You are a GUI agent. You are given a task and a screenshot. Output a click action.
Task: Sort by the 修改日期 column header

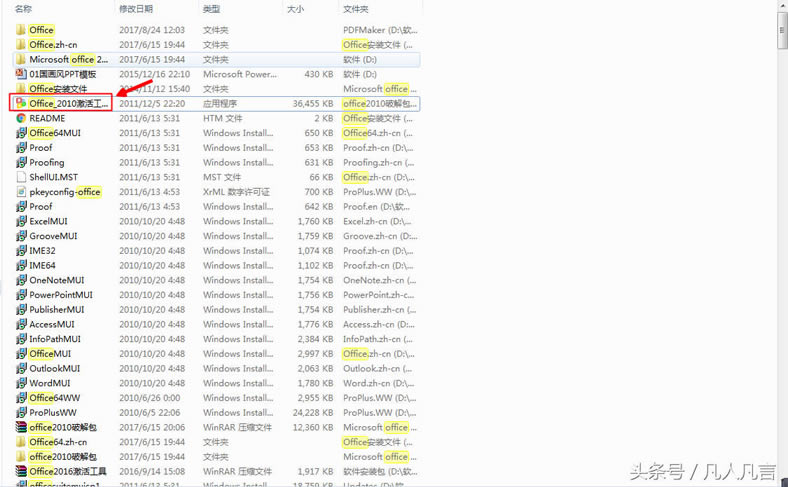coord(136,9)
